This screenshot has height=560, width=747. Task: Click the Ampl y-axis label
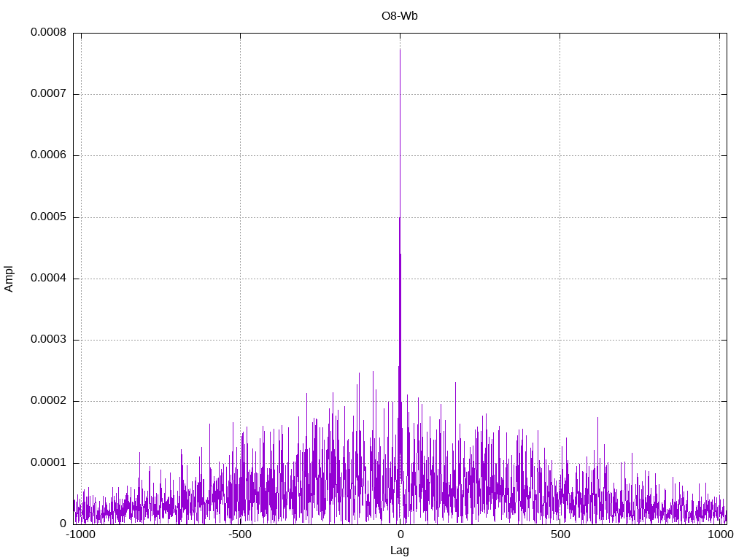[9, 279]
